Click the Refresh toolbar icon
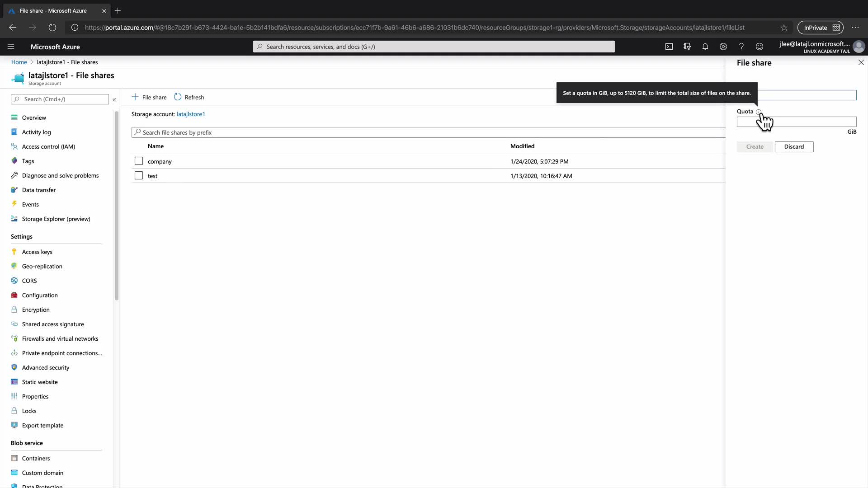This screenshot has height=488, width=868. coord(178,97)
